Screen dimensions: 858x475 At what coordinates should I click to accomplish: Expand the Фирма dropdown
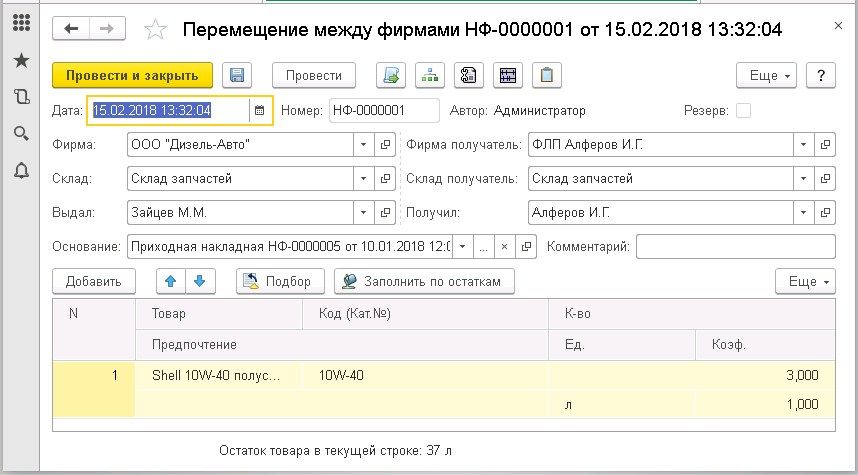363,145
